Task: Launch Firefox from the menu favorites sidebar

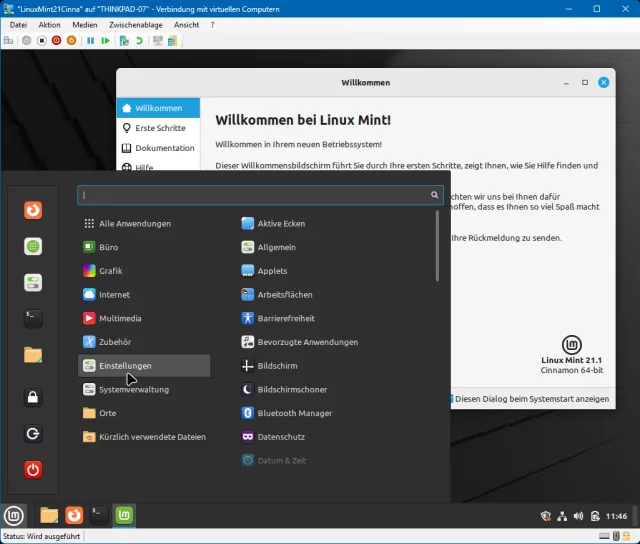Action: [x=33, y=210]
